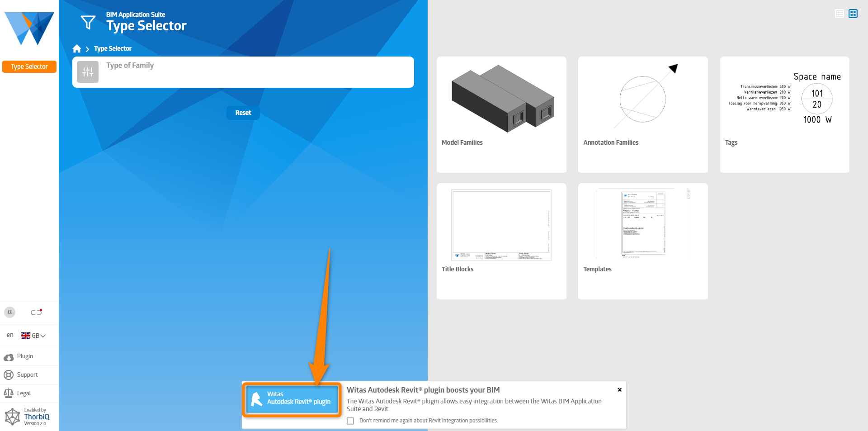
Task: Check Don't remind me again checkbox
Action: pyautogui.click(x=350, y=421)
